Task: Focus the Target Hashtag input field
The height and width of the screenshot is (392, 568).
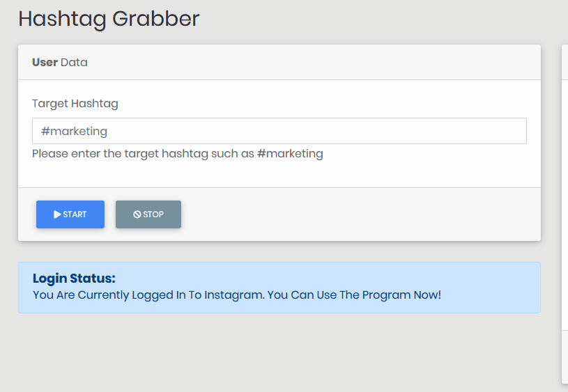Action: 279,131
